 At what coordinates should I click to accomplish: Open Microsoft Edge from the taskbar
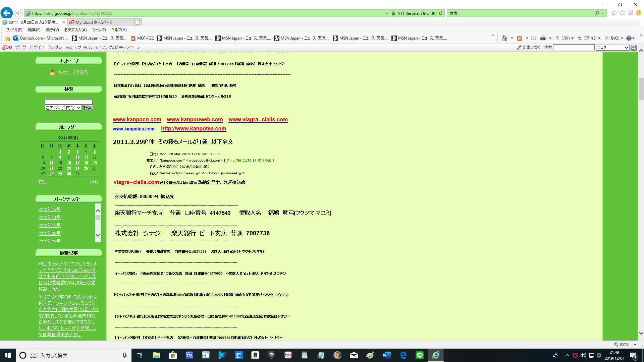point(403,355)
